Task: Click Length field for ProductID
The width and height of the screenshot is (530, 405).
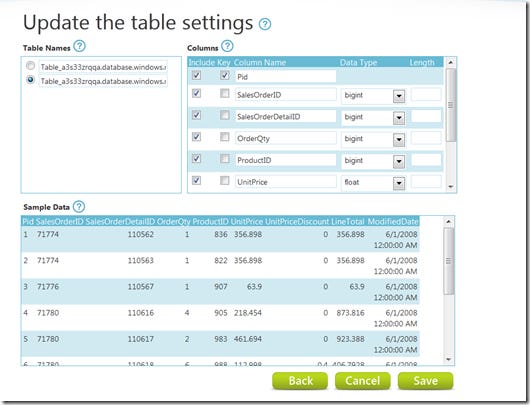Action: (426, 160)
